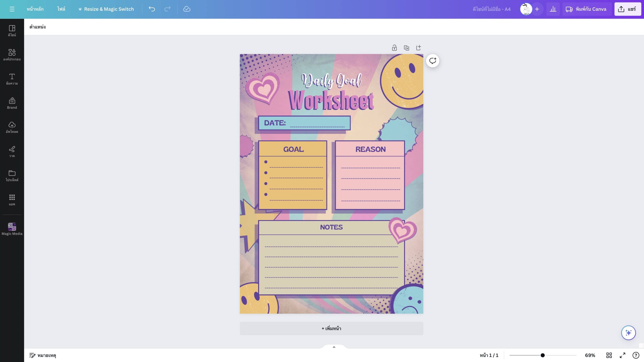Image resolution: width=644 pixels, height=362 pixels.
Task: Click the zoom slider handle
Action: pyautogui.click(x=543, y=355)
